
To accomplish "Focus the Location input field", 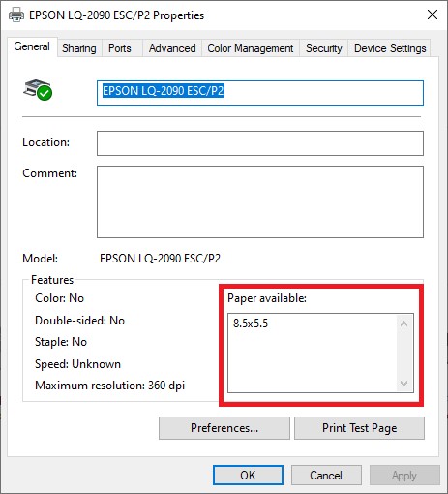I will coord(260,143).
